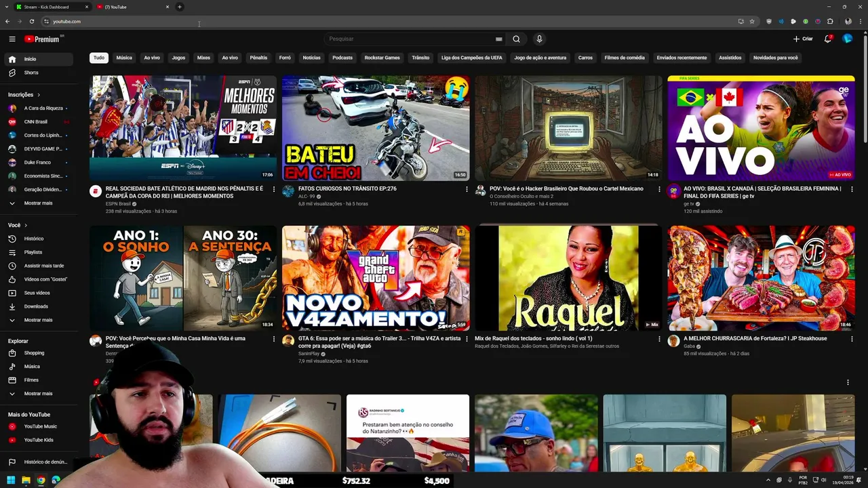Open options menu for Raquel mix
The width and height of the screenshot is (868, 488).
(x=659, y=339)
